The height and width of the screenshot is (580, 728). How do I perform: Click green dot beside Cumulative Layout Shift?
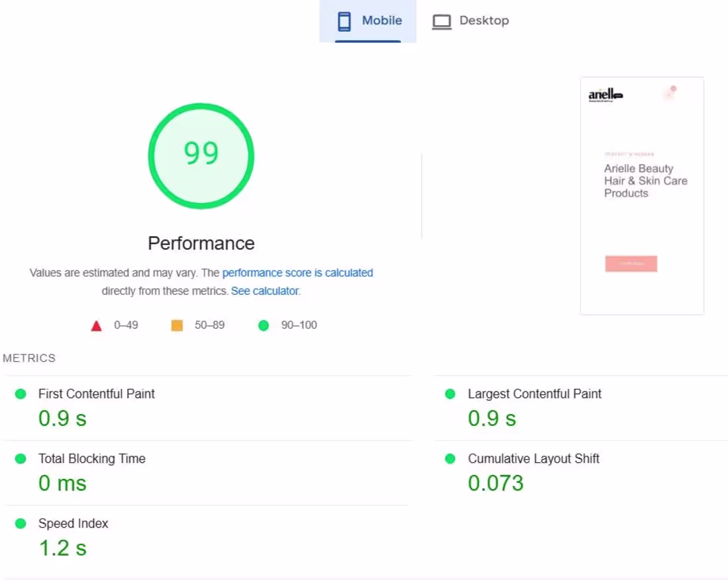(x=450, y=459)
